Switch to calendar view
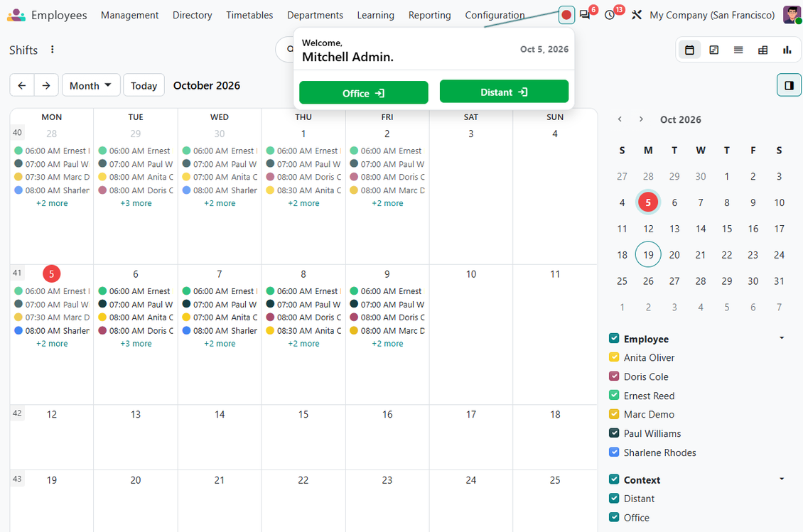The image size is (803, 532). (x=689, y=50)
